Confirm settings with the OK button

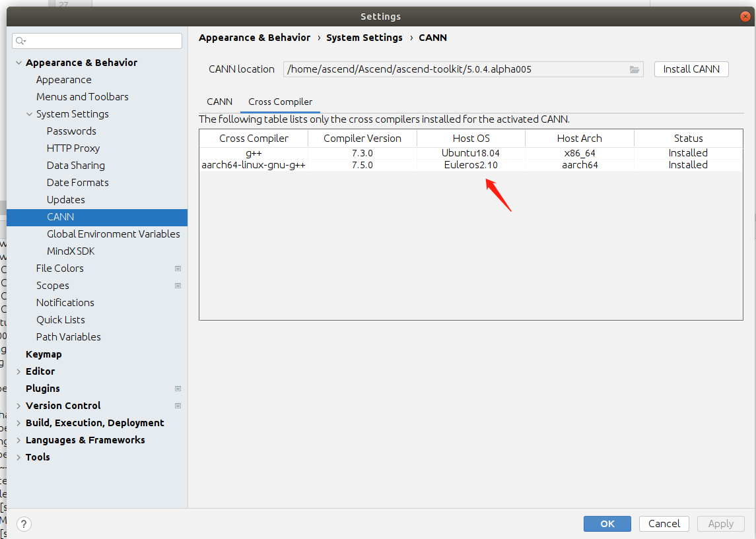[607, 524]
